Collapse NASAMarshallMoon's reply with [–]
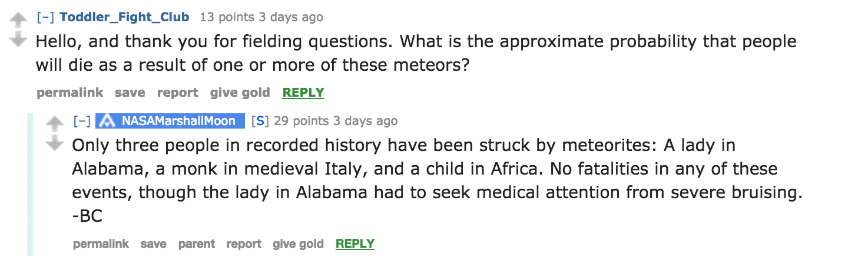868x256 pixels. coord(82,121)
